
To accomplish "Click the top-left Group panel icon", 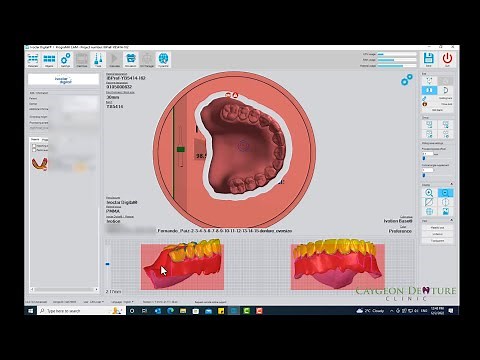I will (x=429, y=125).
